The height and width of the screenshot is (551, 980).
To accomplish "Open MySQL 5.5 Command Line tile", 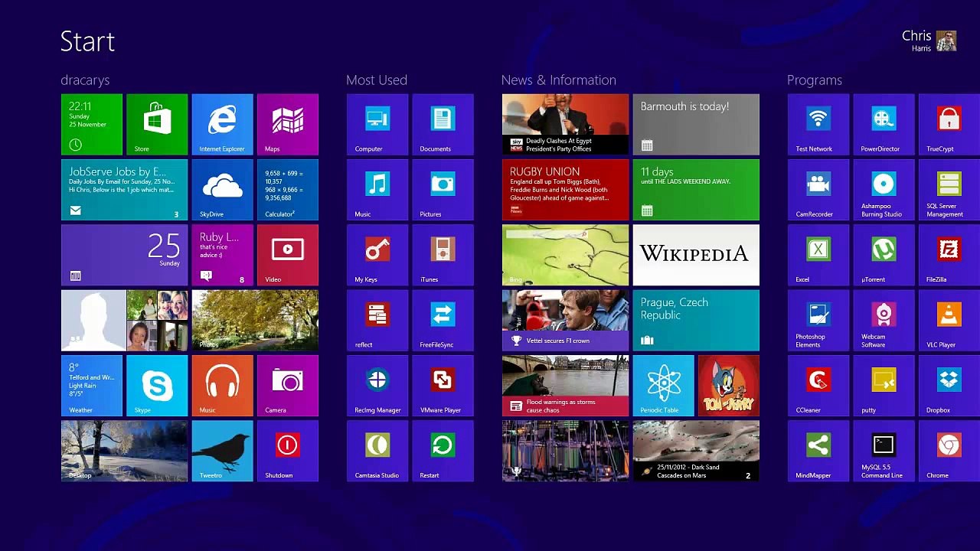I will (x=884, y=451).
